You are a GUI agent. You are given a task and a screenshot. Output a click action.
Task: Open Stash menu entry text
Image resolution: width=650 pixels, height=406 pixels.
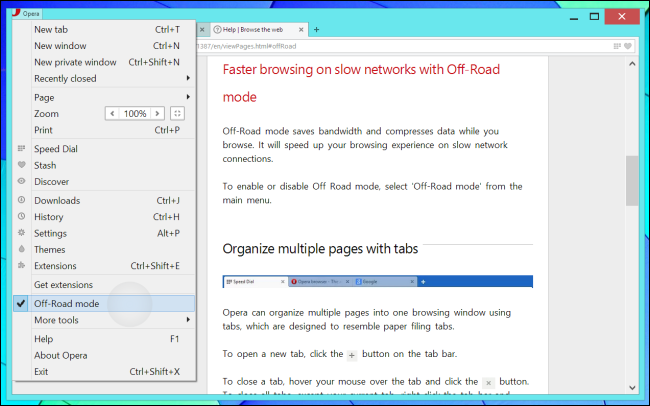45,165
